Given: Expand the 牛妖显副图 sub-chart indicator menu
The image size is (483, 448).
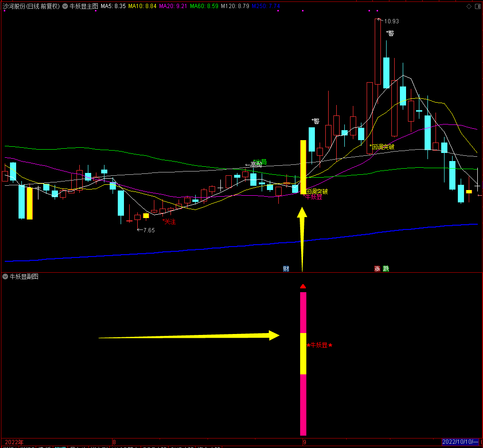Looking at the screenshot, I should coord(5,276).
